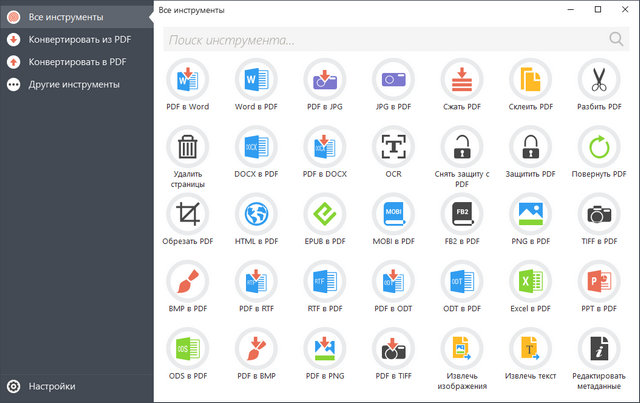
Task: Open the Обрезать PDF crop tool
Action: coord(187,214)
